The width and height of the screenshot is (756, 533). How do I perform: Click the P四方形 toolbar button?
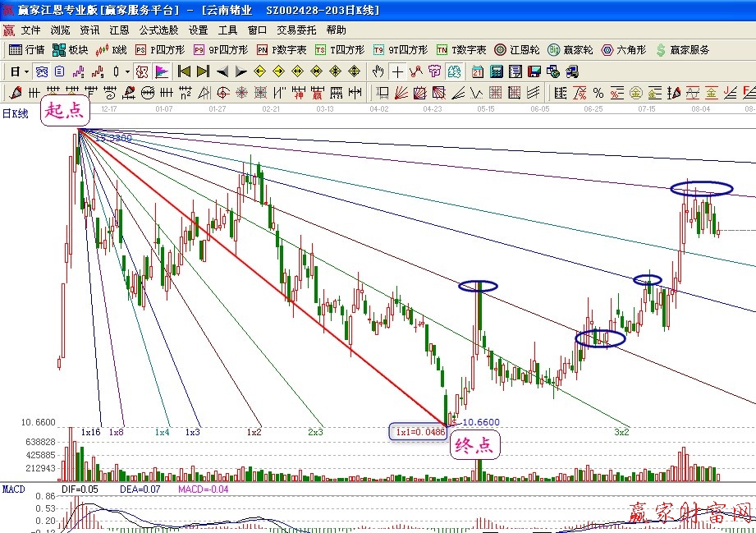pos(158,50)
